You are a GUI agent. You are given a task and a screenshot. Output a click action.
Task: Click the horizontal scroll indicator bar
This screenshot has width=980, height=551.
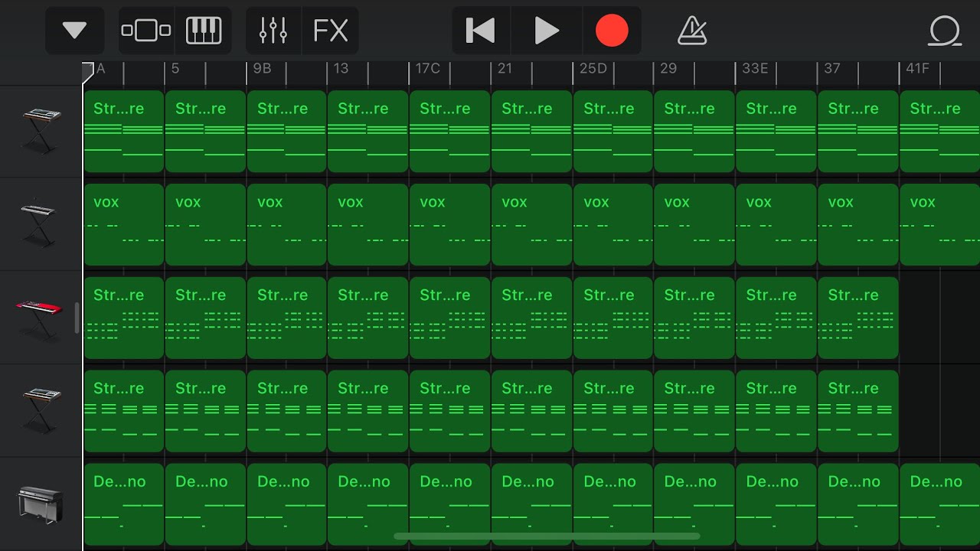546,536
